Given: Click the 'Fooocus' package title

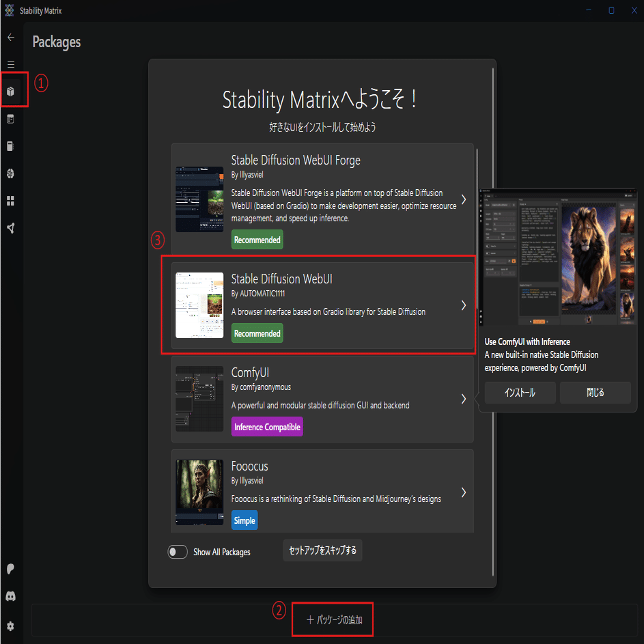Looking at the screenshot, I should click(x=250, y=466).
